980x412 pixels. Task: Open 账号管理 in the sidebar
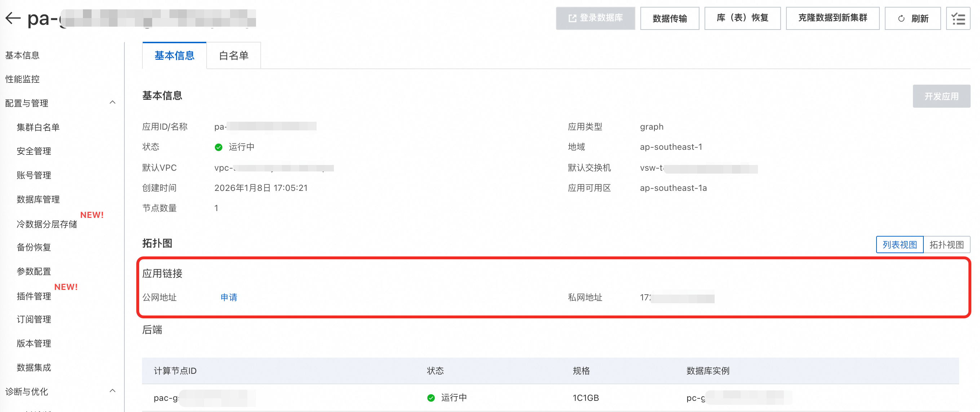(34, 175)
